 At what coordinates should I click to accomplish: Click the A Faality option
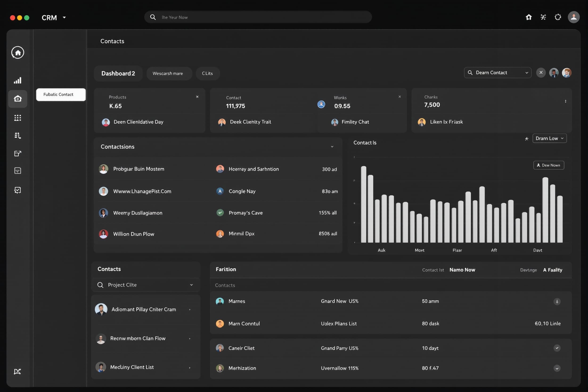pyautogui.click(x=552, y=270)
